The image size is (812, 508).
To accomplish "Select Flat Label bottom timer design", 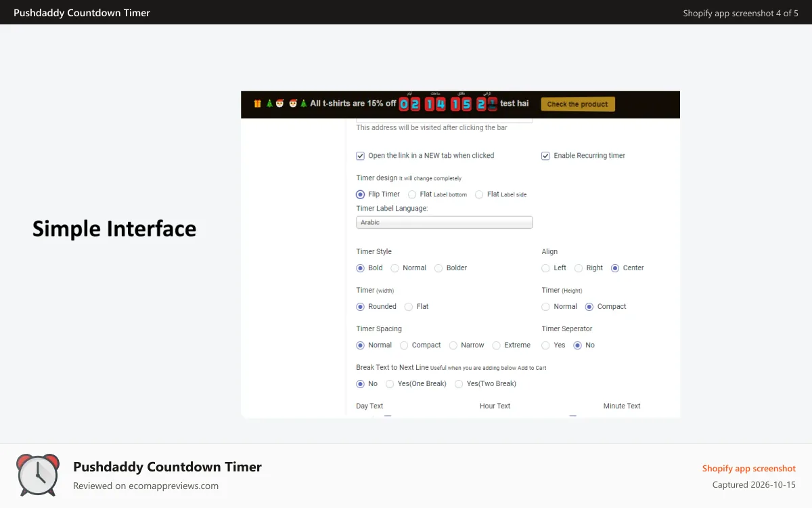I will pyautogui.click(x=412, y=194).
